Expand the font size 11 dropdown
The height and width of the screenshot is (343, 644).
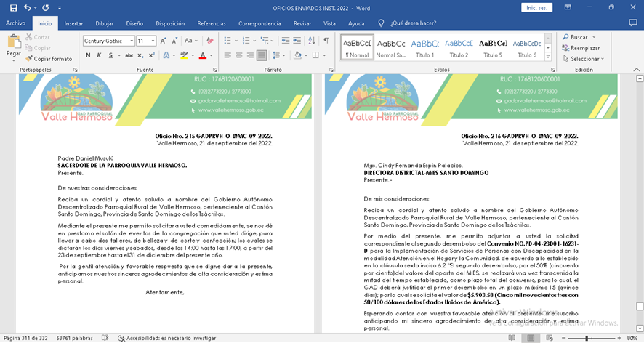click(x=153, y=41)
